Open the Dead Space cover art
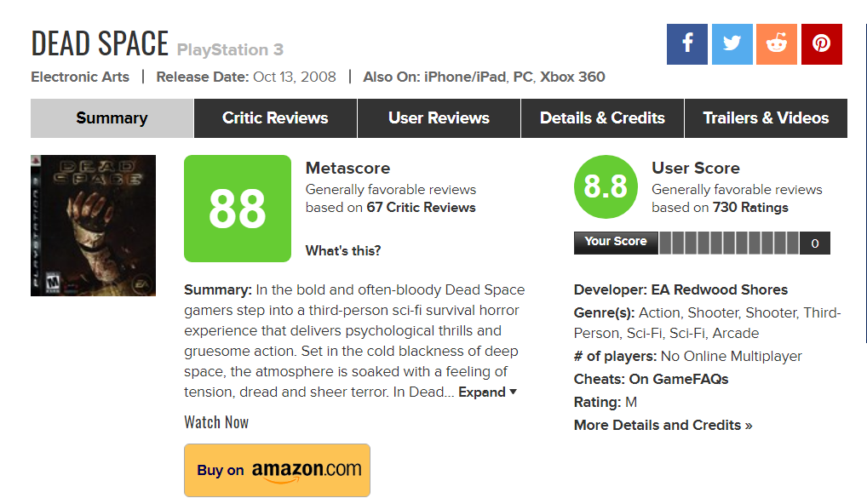Viewport: 867px width, 504px height. pyautogui.click(x=93, y=226)
